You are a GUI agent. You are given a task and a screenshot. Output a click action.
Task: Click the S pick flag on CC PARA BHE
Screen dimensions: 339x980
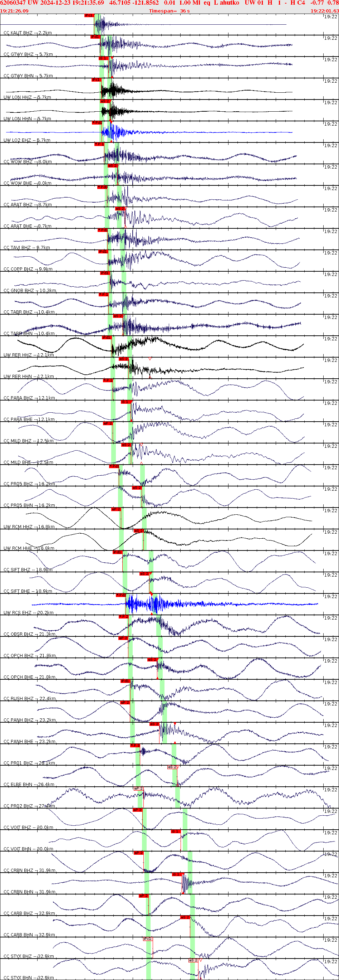[126, 402]
